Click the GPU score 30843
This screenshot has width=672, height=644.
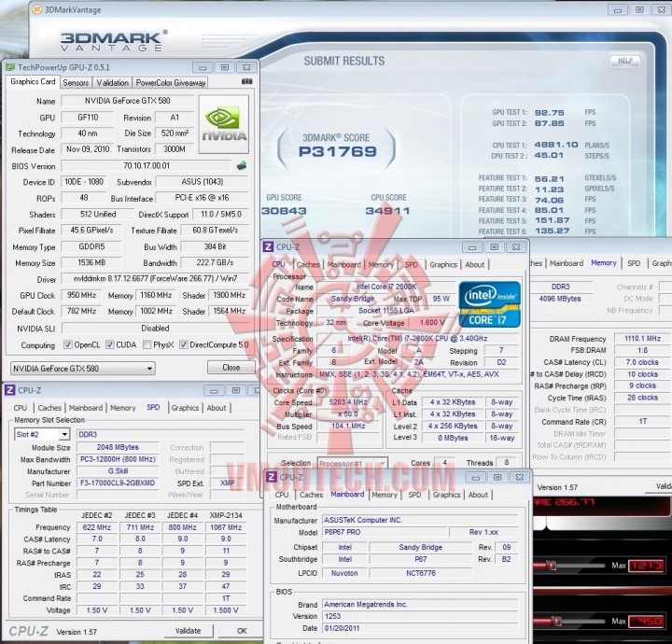pyautogui.click(x=284, y=211)
